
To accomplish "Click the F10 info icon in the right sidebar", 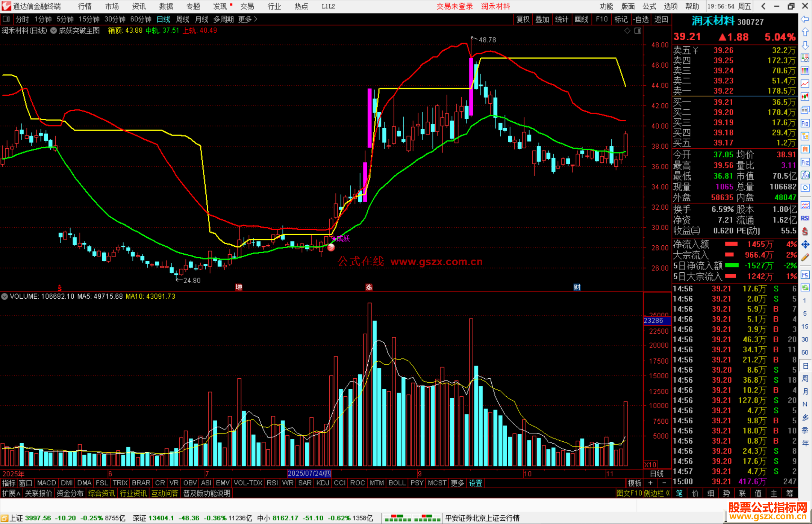I will tap(805, 124).
